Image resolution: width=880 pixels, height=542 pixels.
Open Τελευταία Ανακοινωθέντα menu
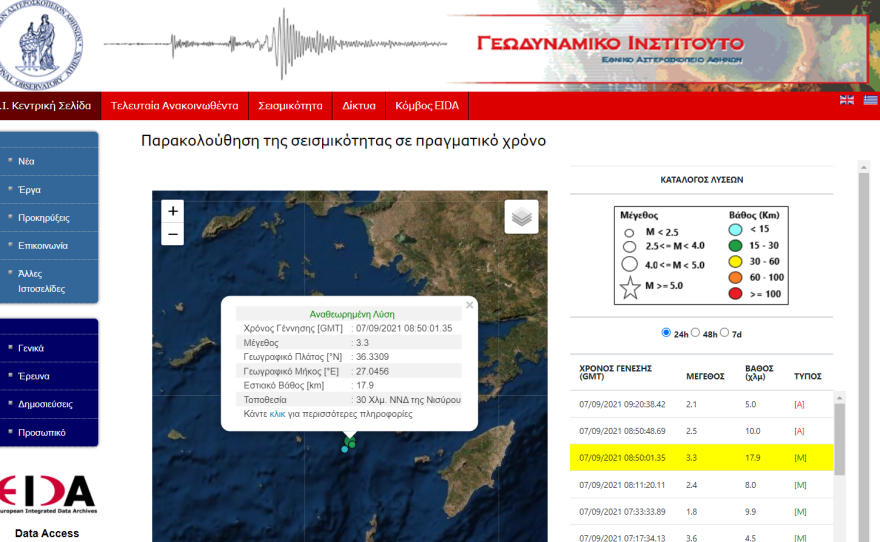click(x=175, y=106)
